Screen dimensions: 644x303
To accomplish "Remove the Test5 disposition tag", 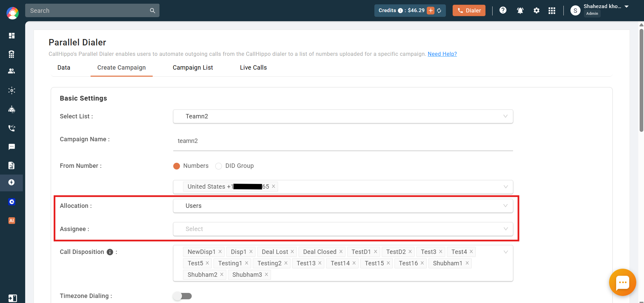I will point(207,263).
